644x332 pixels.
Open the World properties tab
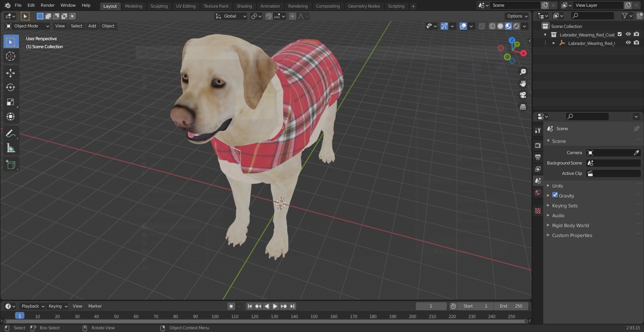538,193
